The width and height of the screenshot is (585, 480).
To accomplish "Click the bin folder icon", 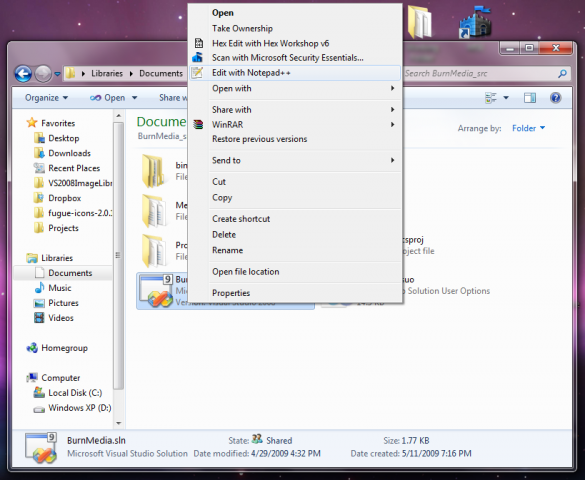I will pos(153,171).
